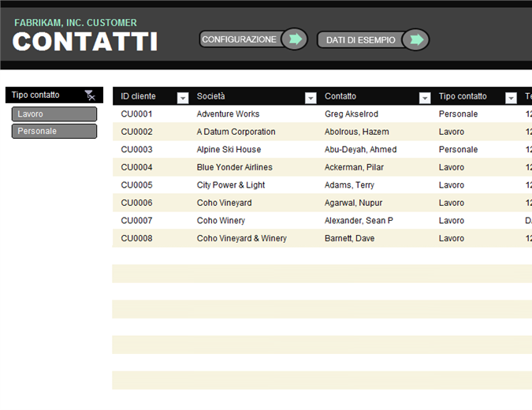
Task: Click the Dati di Esempio arrow icon
Action: pos(416,39)
